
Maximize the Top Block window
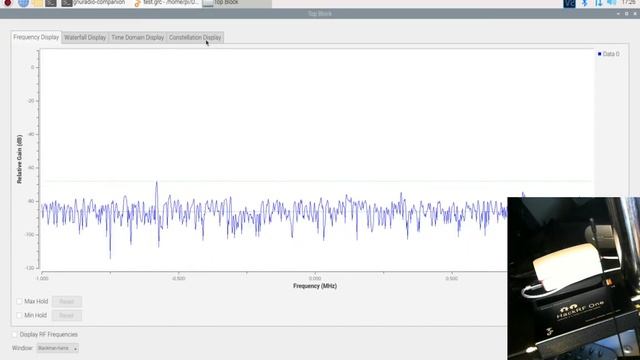click(627, 14)
